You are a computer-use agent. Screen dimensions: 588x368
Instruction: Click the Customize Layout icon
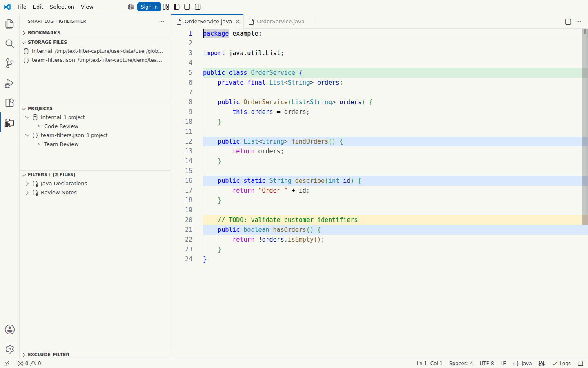click(166, 7)
